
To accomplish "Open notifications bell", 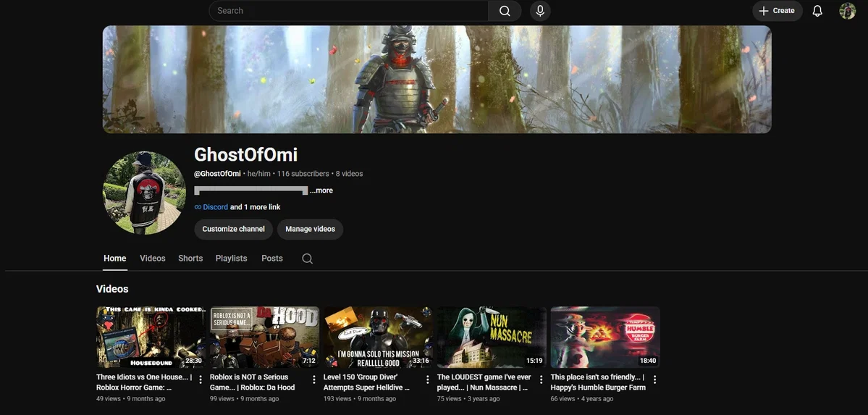I will click(x=817, y=11).
